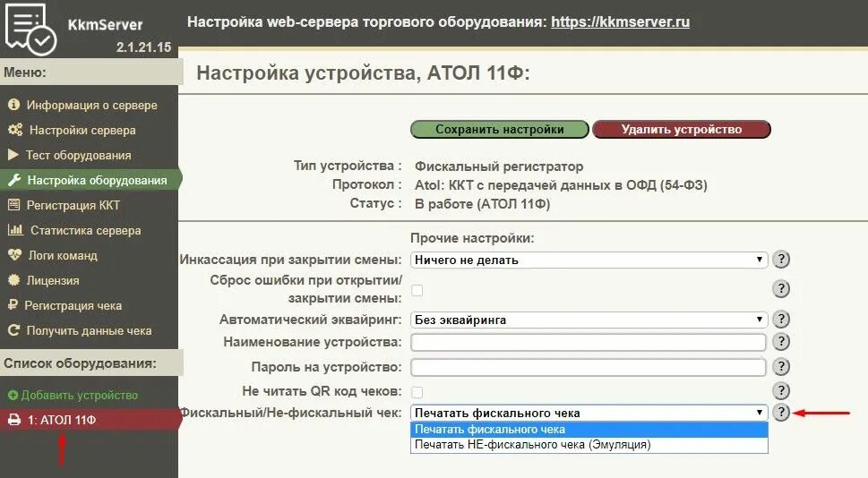Viewport: 868px width, 478px height.
Task: Click the plus icon beside Добавить устройство
Action: tap(13, 395)
